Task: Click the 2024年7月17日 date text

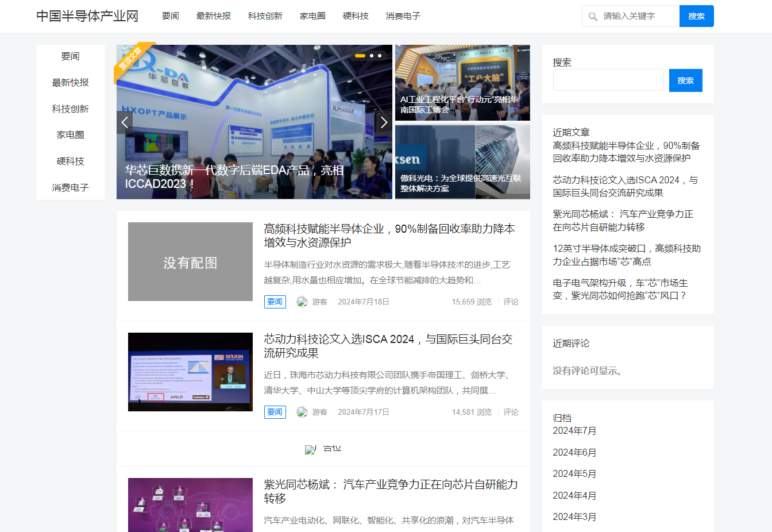Action: (364, 412)
